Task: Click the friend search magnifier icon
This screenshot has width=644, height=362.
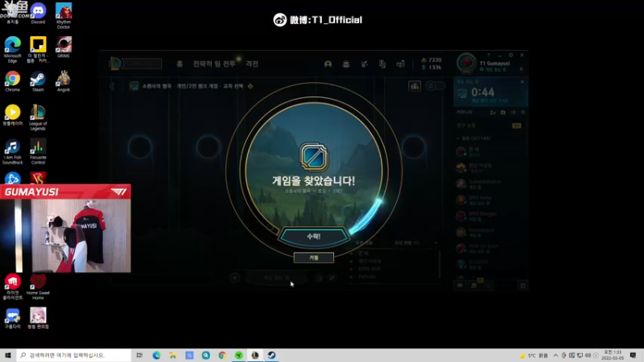Action: pos(523,113)
